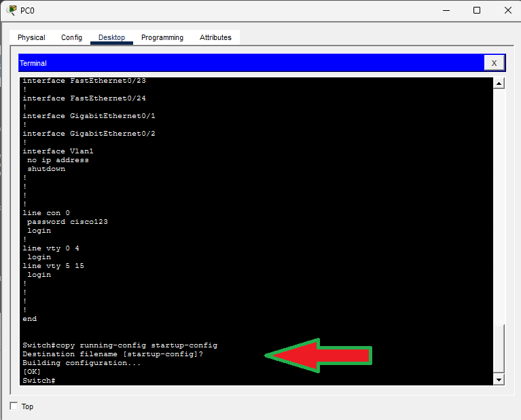
Task: Click the terminal scrollbar up arrow
Action: (x=499, y=83)
